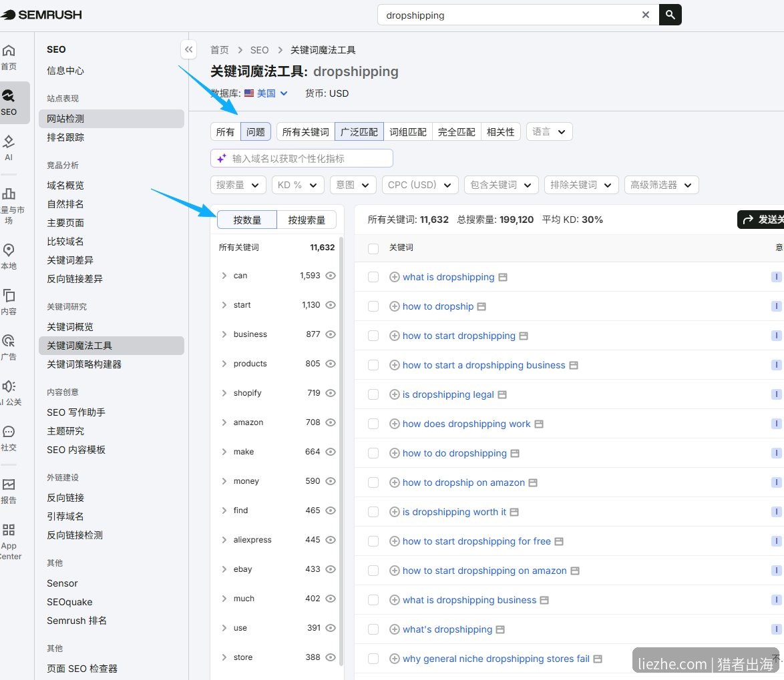Open the intent filter dropdown
The height and width of the screenshot is (680, 784).
[353, 185]
